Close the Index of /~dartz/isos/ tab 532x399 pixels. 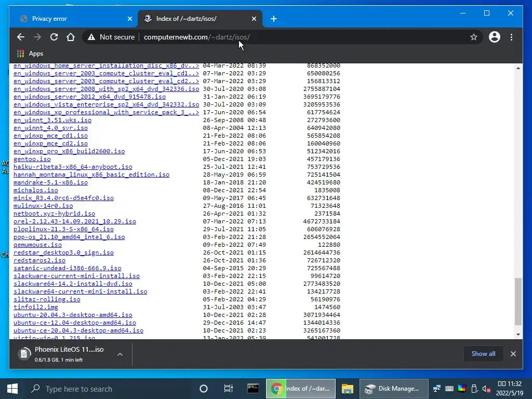pos(254,19)
